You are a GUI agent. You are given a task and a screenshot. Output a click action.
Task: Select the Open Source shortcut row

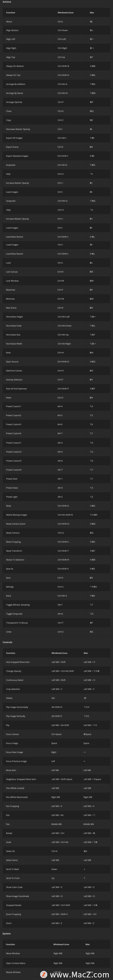pyautogui.click(x=57, y=362)
